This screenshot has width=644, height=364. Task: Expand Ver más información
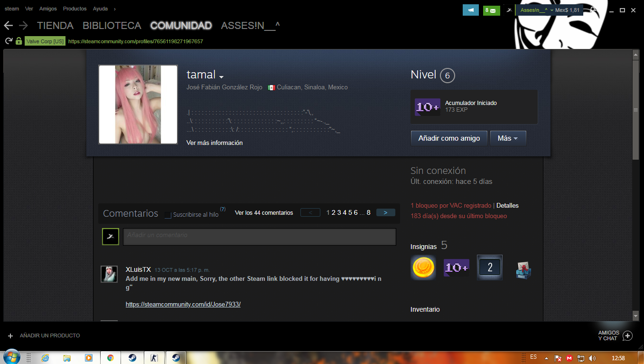coord(215,143)
